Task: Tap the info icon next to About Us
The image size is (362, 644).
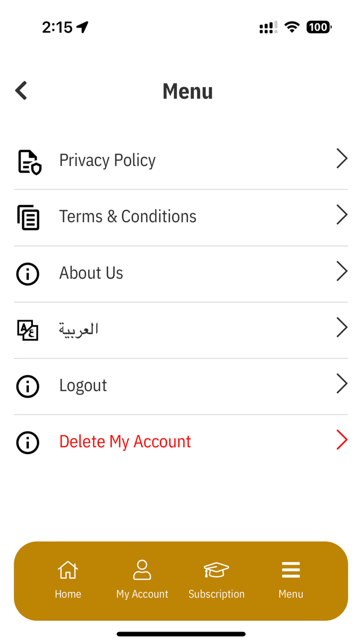Action: pos(27,274)
